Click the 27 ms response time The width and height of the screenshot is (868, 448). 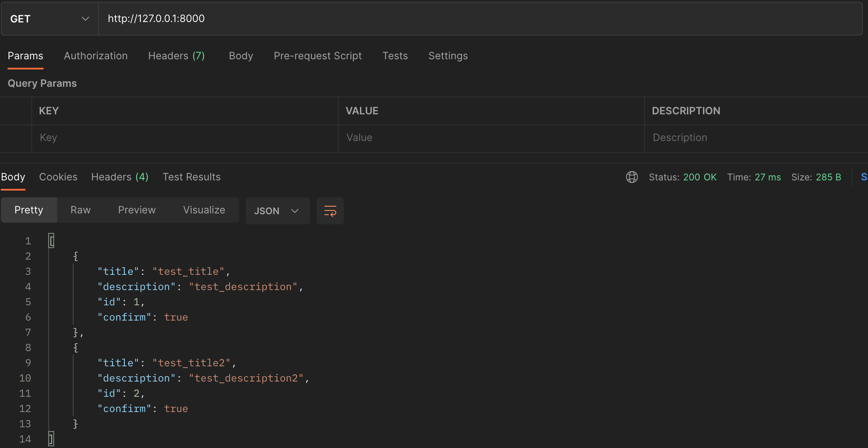(768, 177)
